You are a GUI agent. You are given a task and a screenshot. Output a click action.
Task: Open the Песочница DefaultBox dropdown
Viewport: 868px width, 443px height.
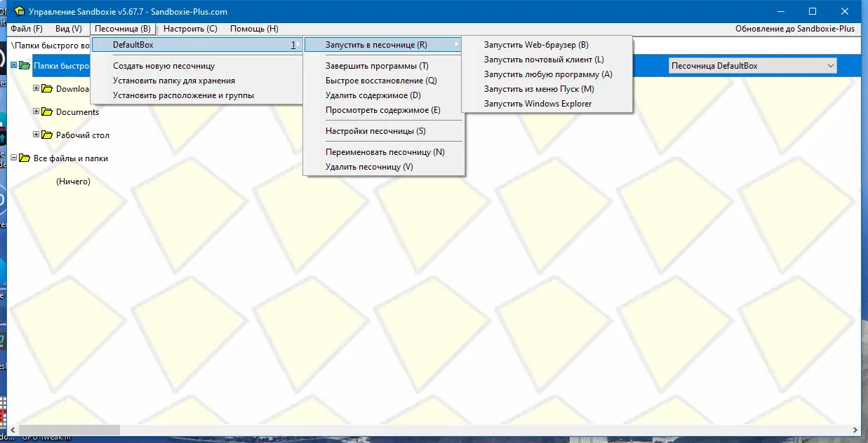click(x=753, y=66)
